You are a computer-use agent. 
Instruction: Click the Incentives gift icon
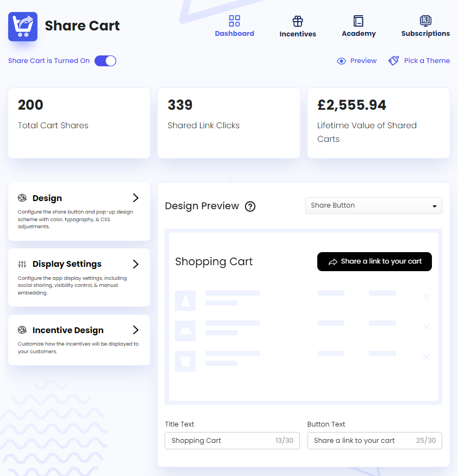tap(297, 21)
